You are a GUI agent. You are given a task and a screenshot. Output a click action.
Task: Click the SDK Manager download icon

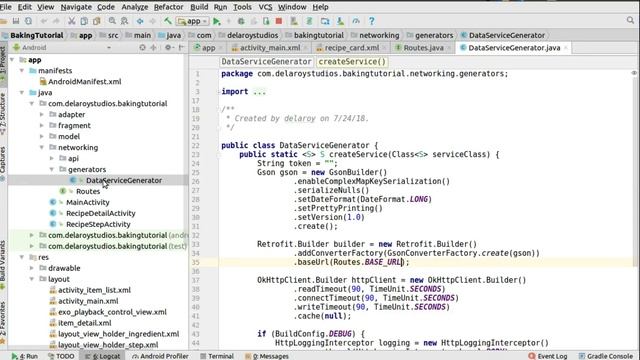[340, 21]
